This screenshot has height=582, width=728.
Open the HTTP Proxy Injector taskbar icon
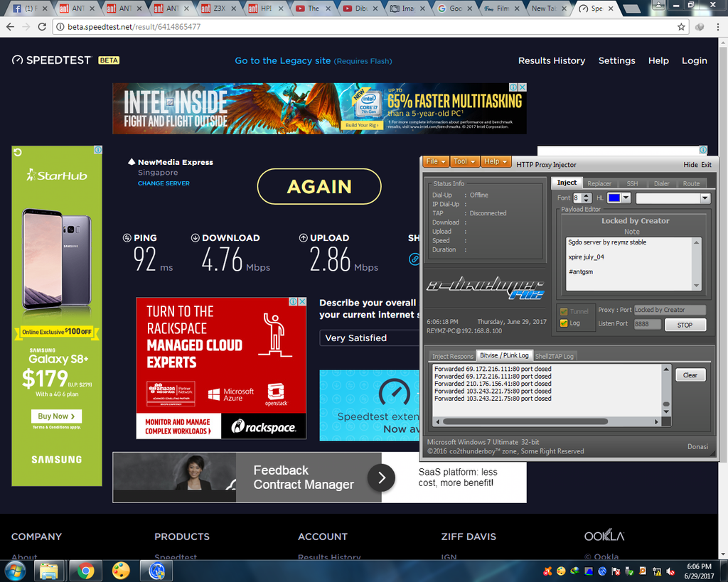(x=157, y=571)
